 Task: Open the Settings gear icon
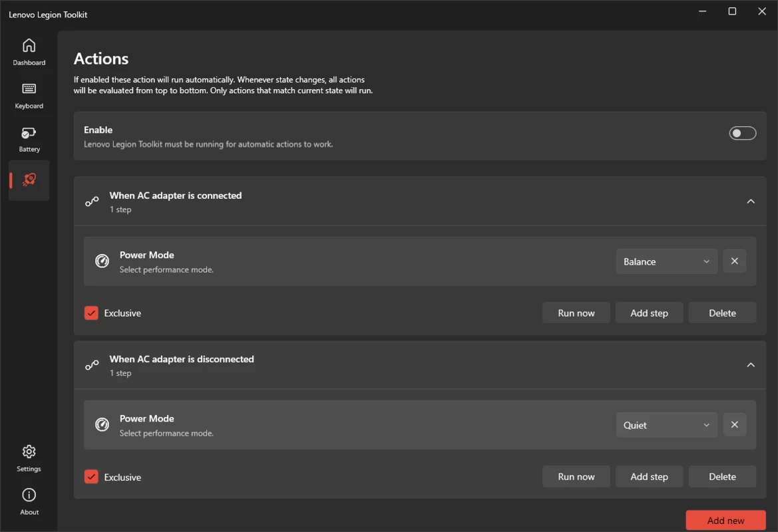click(x=29, y=452)
